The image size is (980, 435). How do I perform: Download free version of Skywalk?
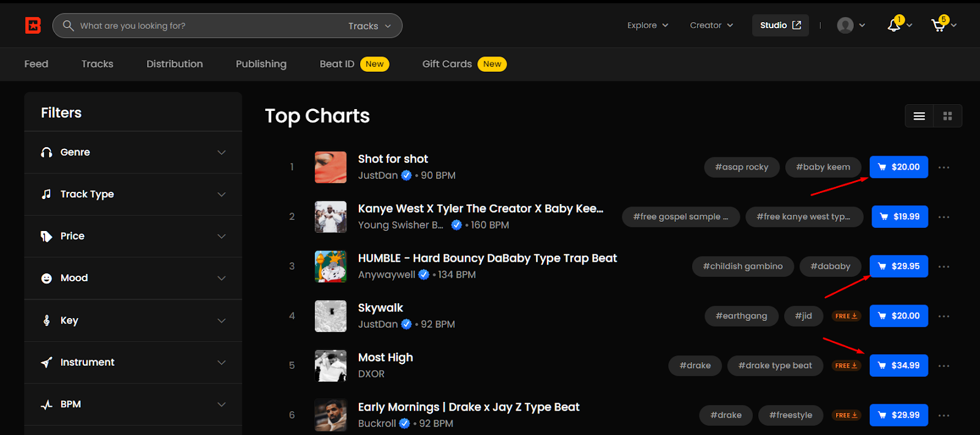pos(846,316)
